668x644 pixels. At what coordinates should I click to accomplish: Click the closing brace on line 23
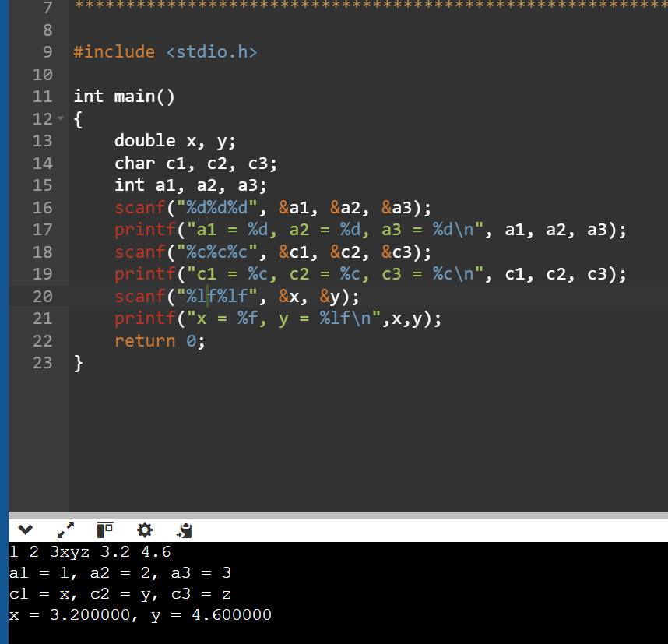point(78,364)
